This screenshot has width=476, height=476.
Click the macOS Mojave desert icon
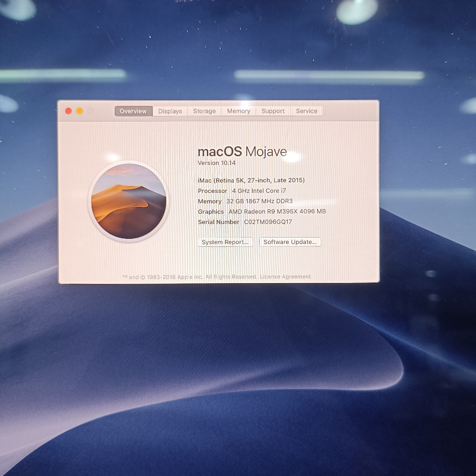pyautogui.click(x=129, y=201)
